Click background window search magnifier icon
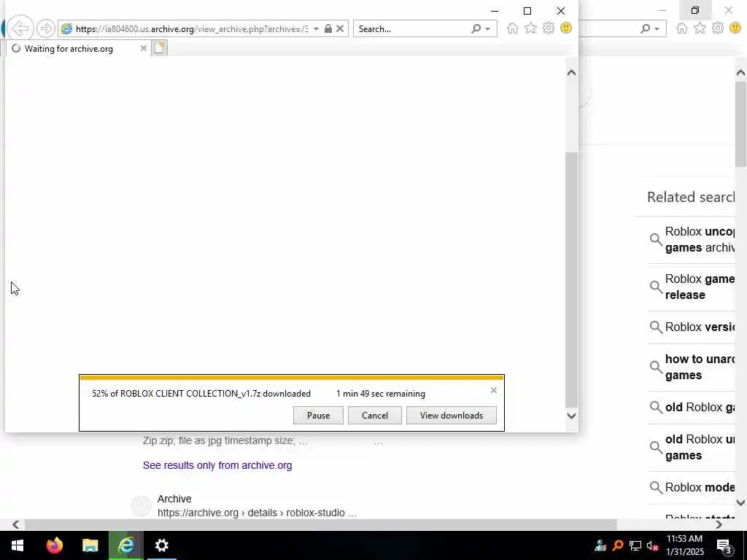Image resolution: width=747 pixels, height=560 pixels. 645,28
